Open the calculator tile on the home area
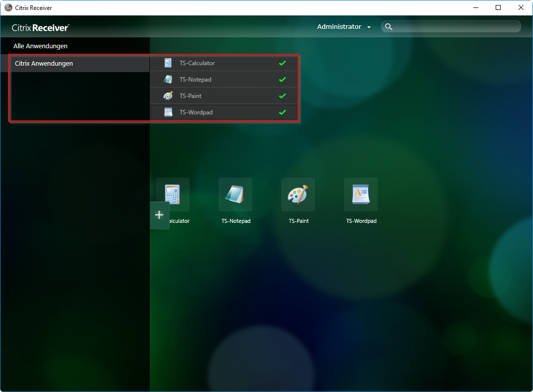Screen dimensions: 533x392 tap(173, 195)
